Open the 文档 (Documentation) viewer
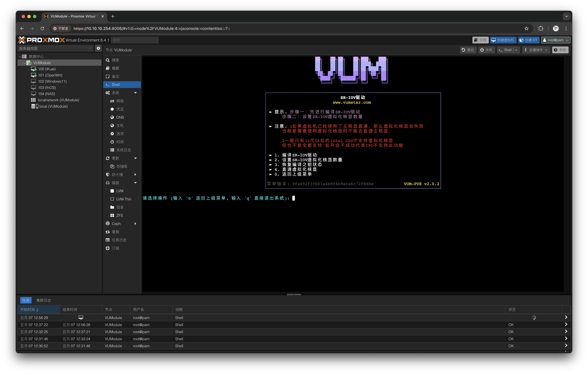The image size is (588, 374). [480, 40]
